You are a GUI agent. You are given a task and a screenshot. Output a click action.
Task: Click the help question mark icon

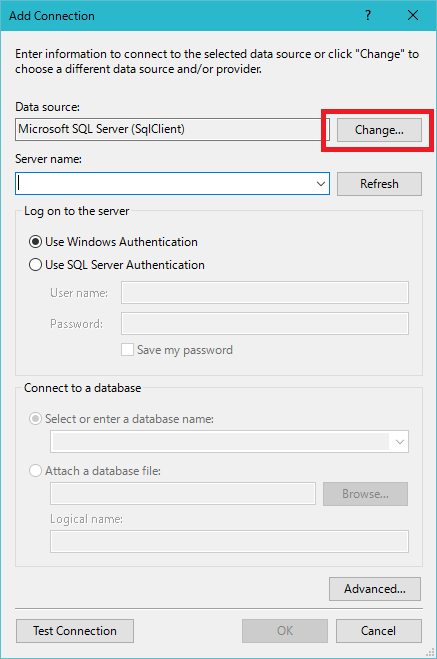tap(368, 16)
